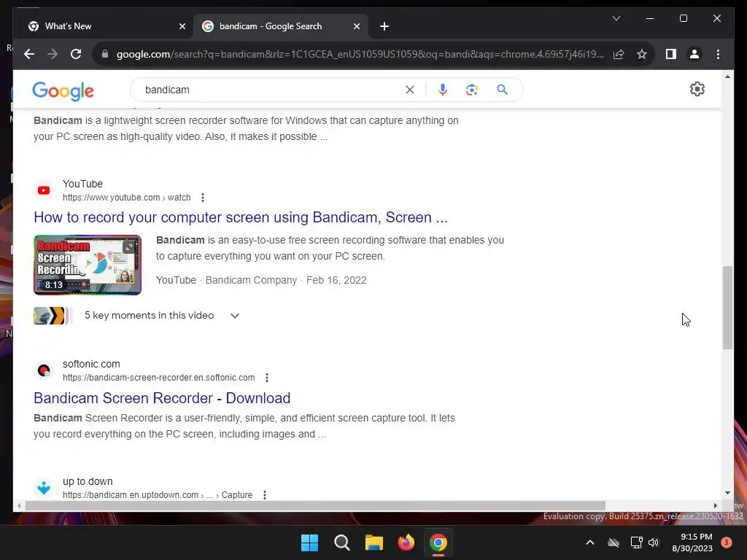Close the bandicam Google Search tab

pos(356,26)
